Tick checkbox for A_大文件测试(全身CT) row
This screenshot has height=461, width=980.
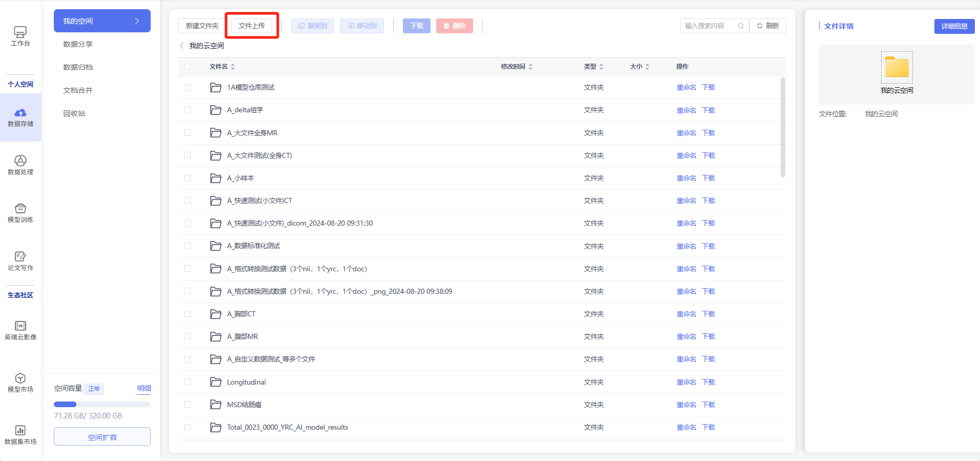(x=187, y=155)
